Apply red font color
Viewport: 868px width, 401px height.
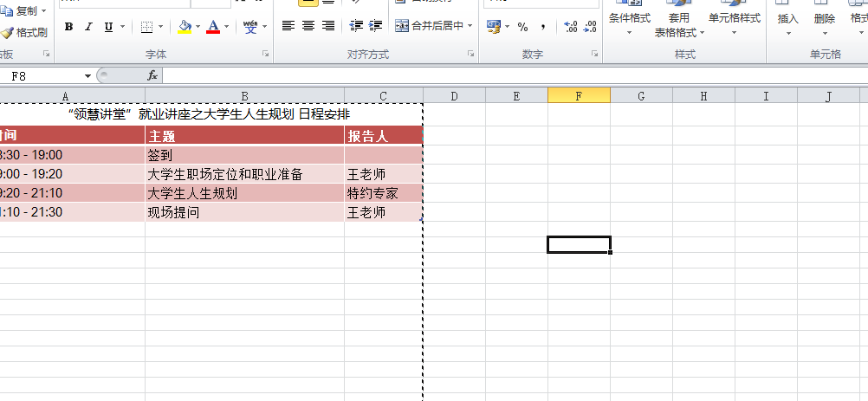click(x=213, y=27)
